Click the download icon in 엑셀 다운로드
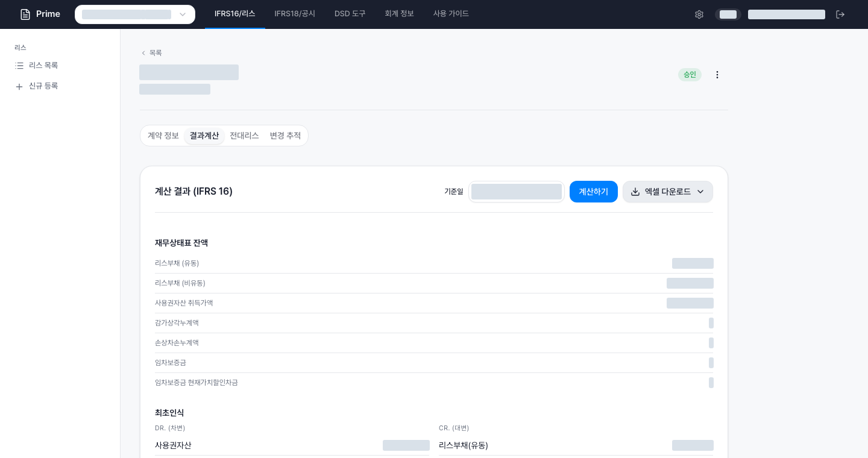 635,192
